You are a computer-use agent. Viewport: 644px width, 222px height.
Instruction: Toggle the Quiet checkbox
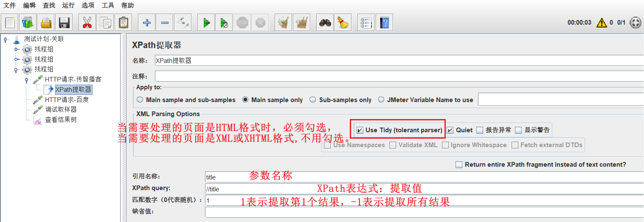[x=450, y=130]
